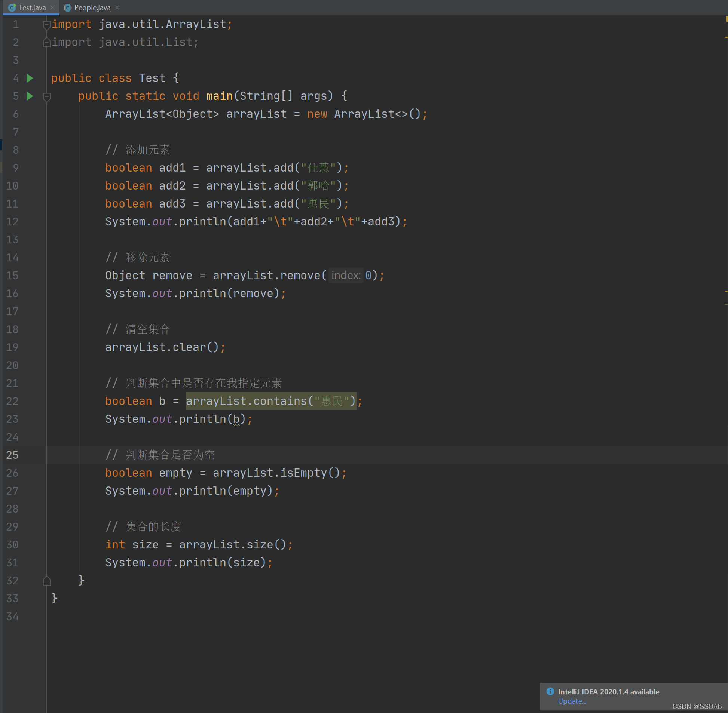This screenshot has width=728, height=713.
Task: Click the 'IntelliJ IDEA 2020.1.4 available' notification text
Action: [609, 692]
